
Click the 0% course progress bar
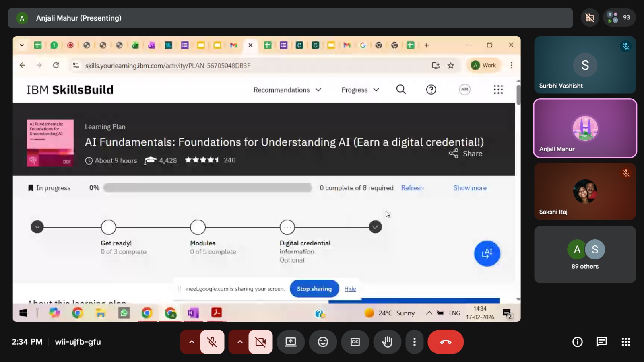tap(207, 188)
